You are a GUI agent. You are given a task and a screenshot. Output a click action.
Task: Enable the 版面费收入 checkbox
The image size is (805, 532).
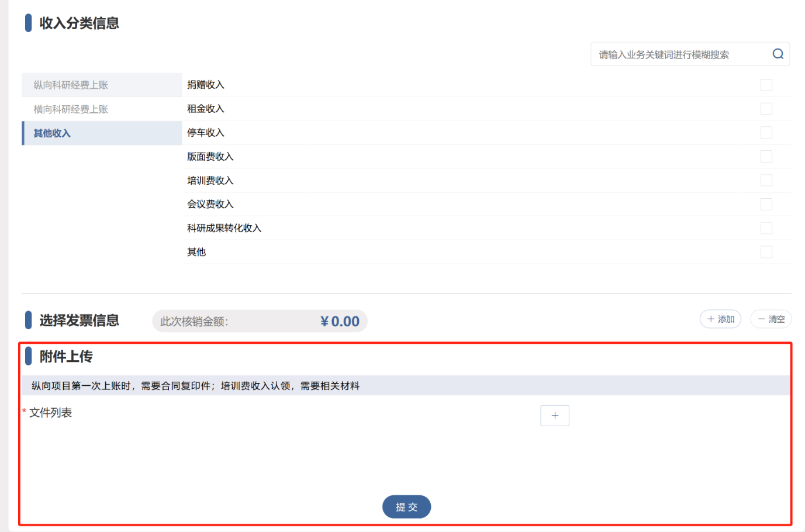pyautogui.click(x=766, y=157)
